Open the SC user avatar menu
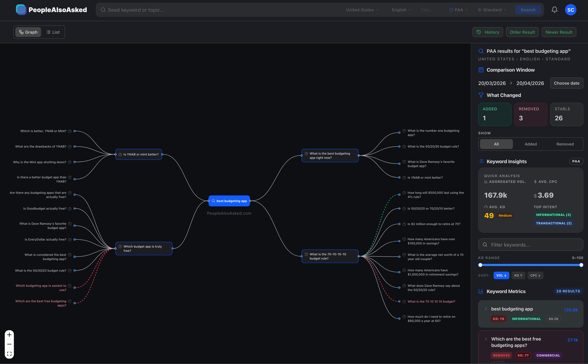The width and height of the screenshot is (588, 364). (x=570, y=10)
